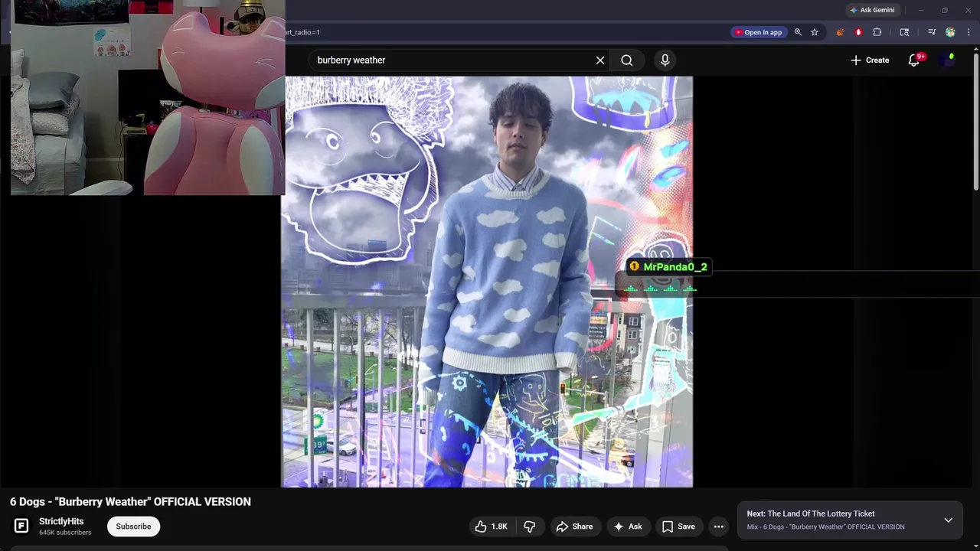
Task: Open the Create menu
Action: (870, 60)
